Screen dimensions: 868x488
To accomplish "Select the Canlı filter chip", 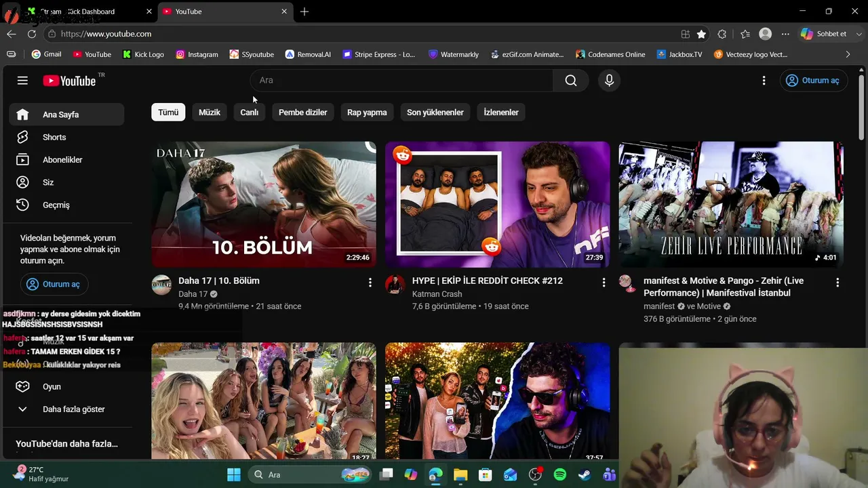I will coord(250,113).
